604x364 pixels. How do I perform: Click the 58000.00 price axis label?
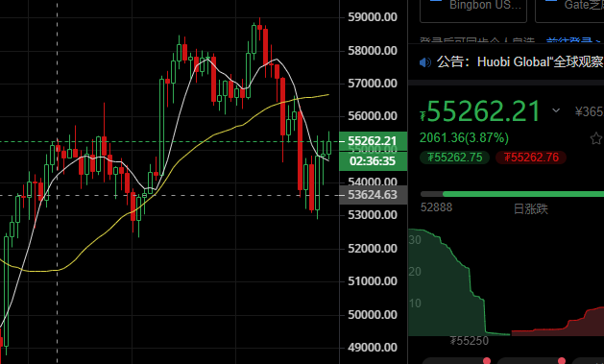coord(373,51)
